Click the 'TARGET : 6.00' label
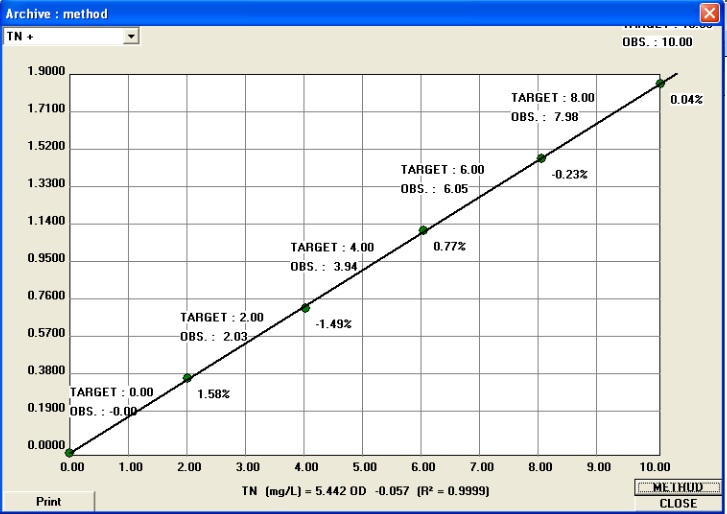 point(443,170)
